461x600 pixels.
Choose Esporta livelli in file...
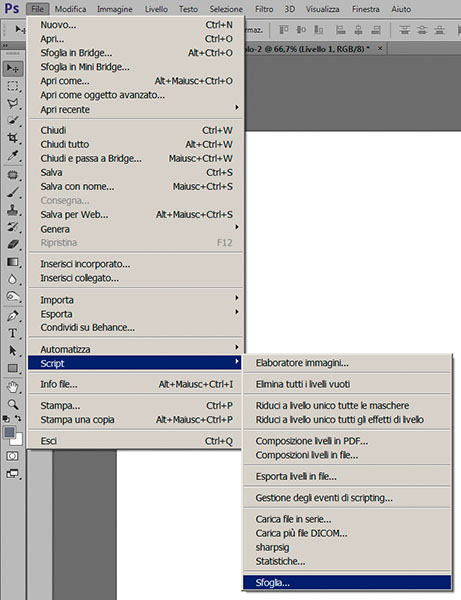347,476
